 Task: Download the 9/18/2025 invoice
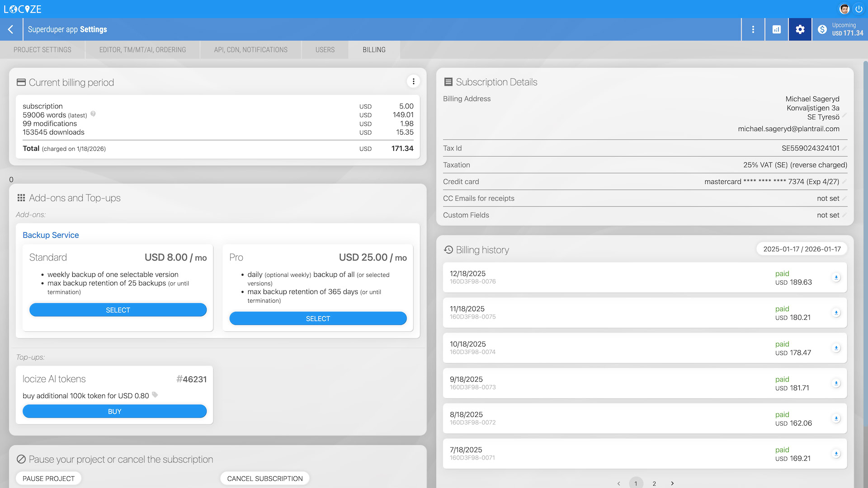(836, 383)
